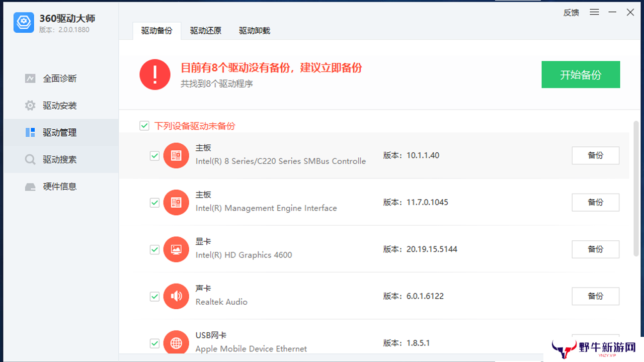
Task: Click the SMBus Controlle device name text
Action: (x=281, y=161)
